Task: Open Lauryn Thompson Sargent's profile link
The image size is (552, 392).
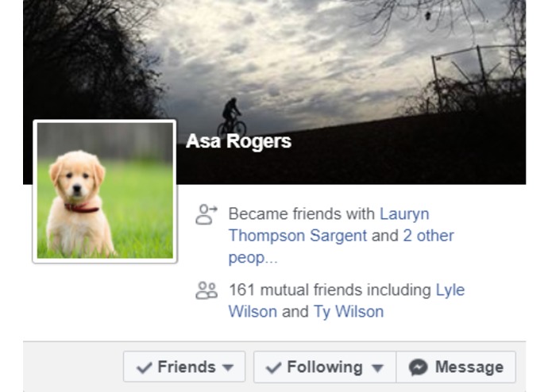Action: [x=329, y=225]
